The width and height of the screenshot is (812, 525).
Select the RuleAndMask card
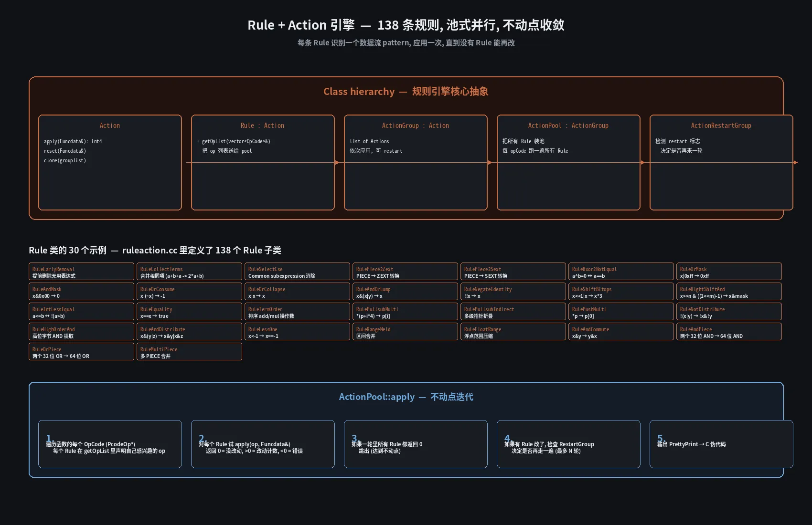tap(81, 292)
